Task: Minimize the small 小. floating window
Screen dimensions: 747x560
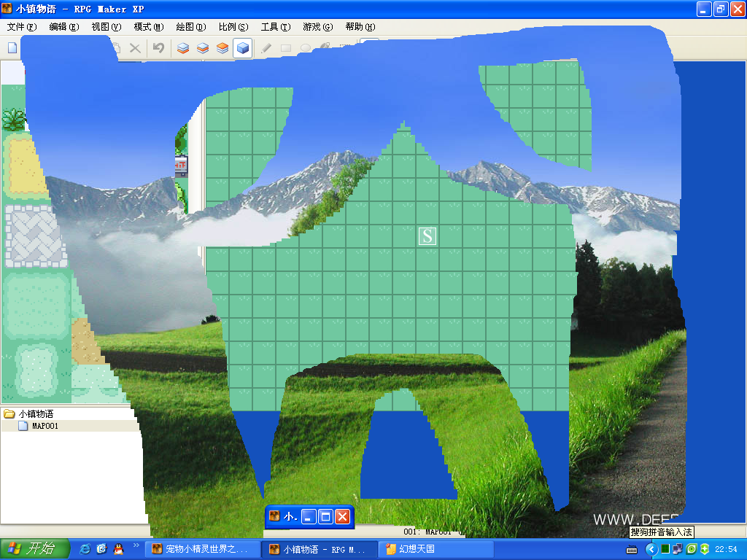Action: 309,517
